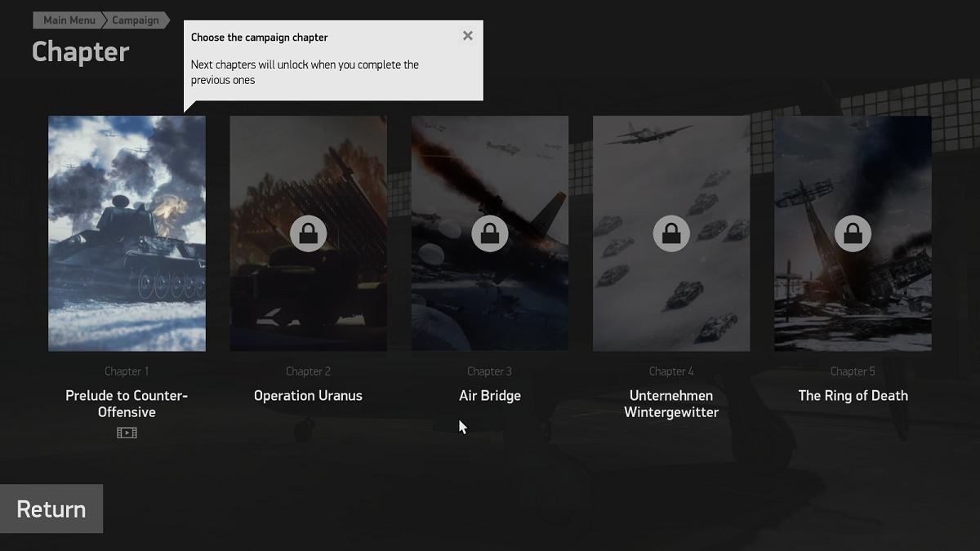Click the lock icon on Operation Uranus
980x551 pixels.
pyautogui.click(x=309, y=234)
